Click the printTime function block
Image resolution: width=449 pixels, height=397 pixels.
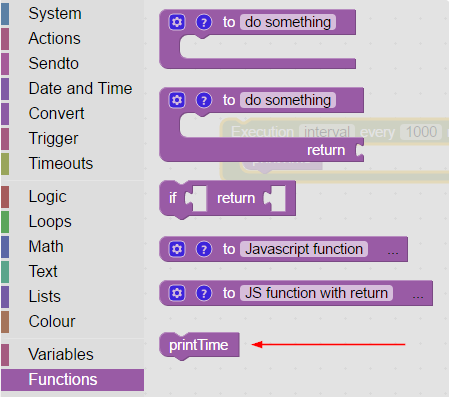199,345
